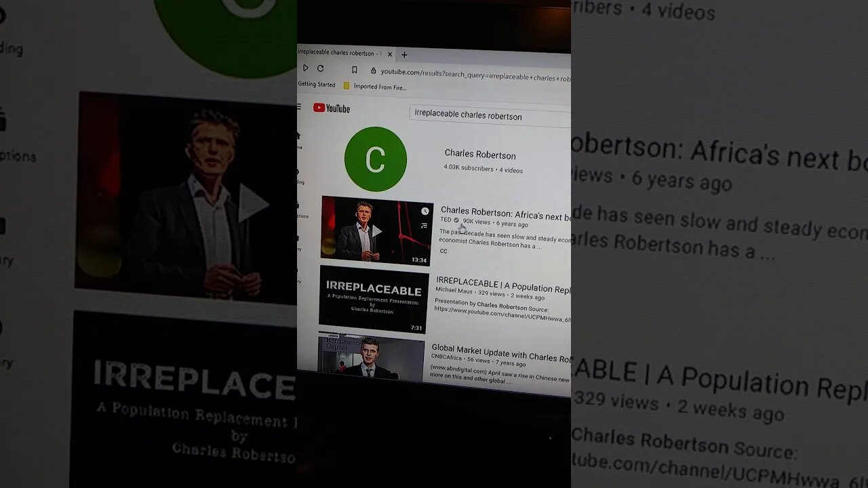Click the CC badge under the TED video

pyautogui.click(x=443, y=251)
